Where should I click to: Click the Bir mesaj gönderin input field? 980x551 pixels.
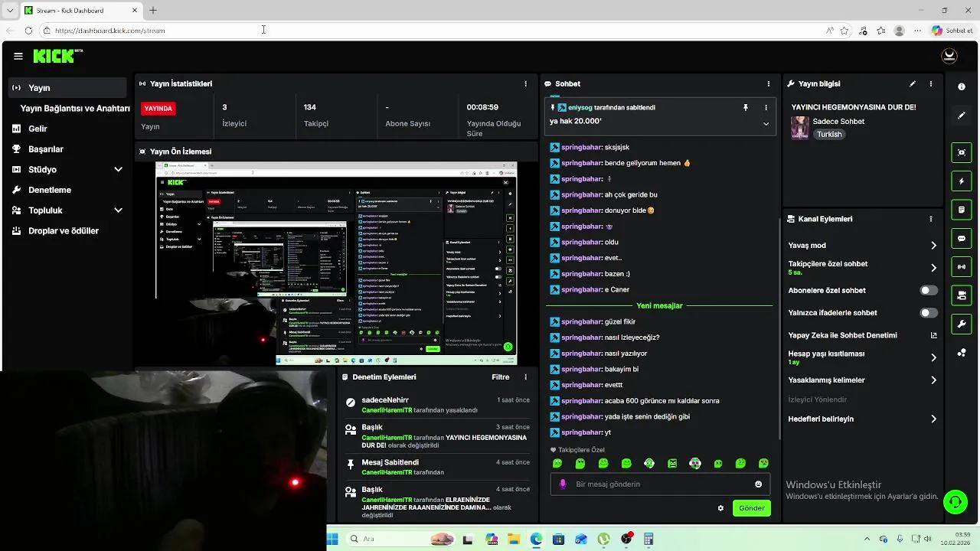(660, 484)
